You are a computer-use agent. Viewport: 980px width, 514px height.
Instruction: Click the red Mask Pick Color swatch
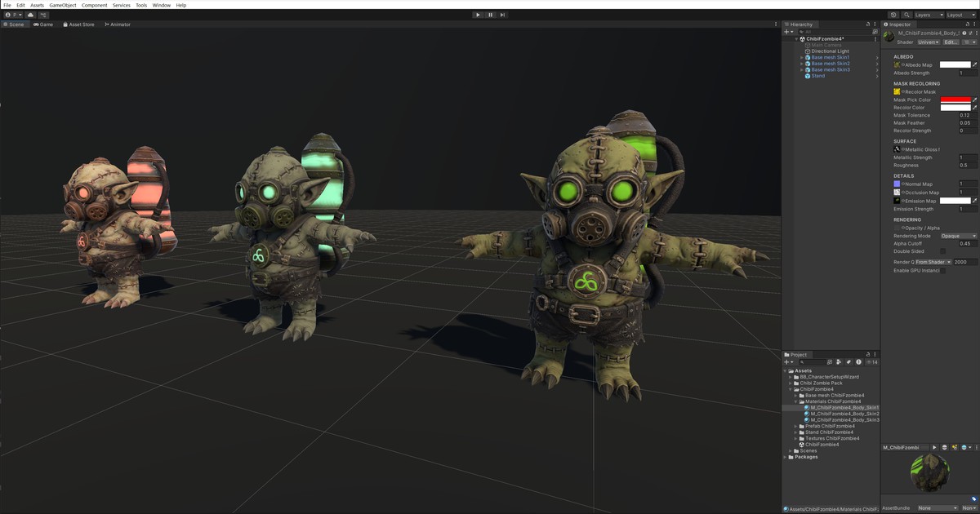click(x=955, y=100)
